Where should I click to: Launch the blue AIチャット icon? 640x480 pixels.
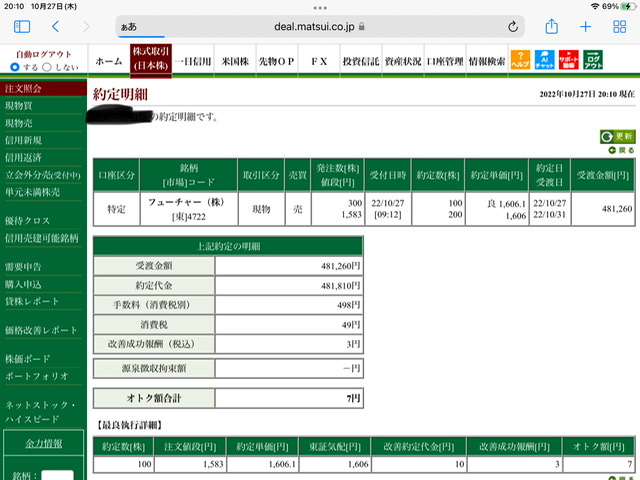tap(544, 60)
